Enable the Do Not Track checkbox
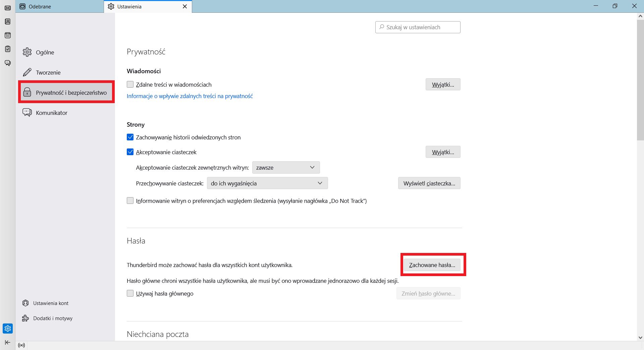 (x=130, y=201)
